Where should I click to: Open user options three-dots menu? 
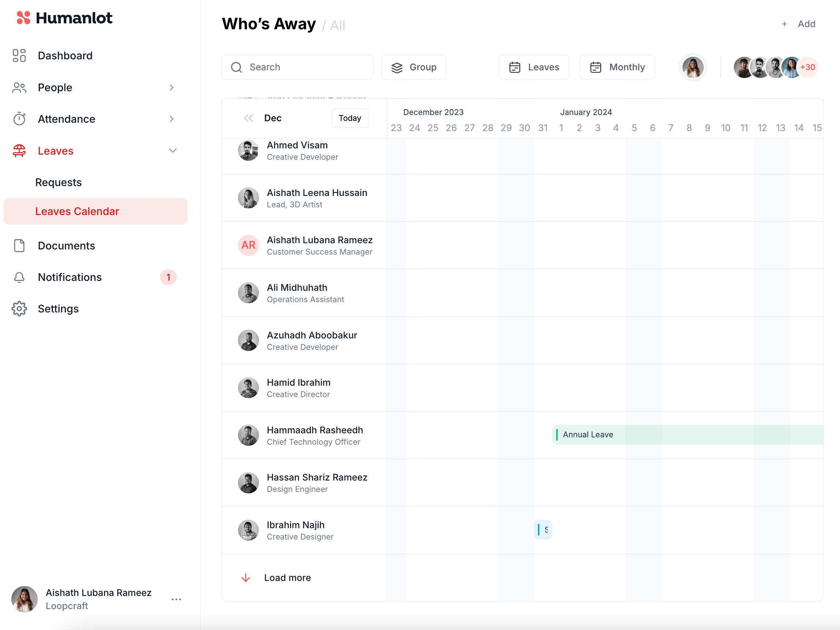coord(176,599)
